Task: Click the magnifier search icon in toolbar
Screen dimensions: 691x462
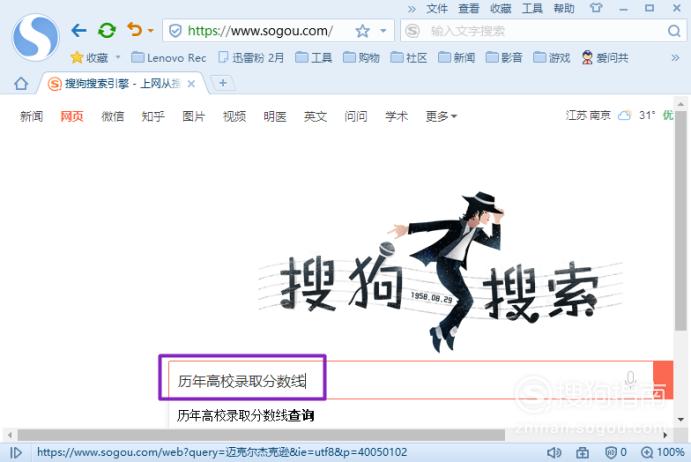Action: tap(674, 31)
